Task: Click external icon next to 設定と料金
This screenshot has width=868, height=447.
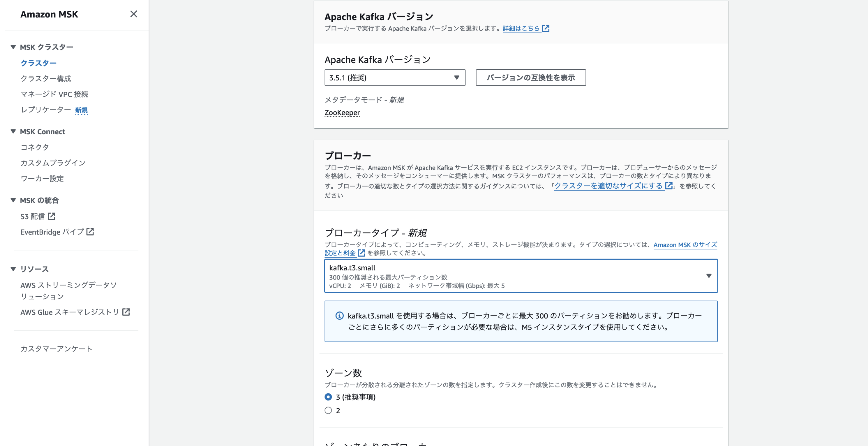Action: point(361,253)
